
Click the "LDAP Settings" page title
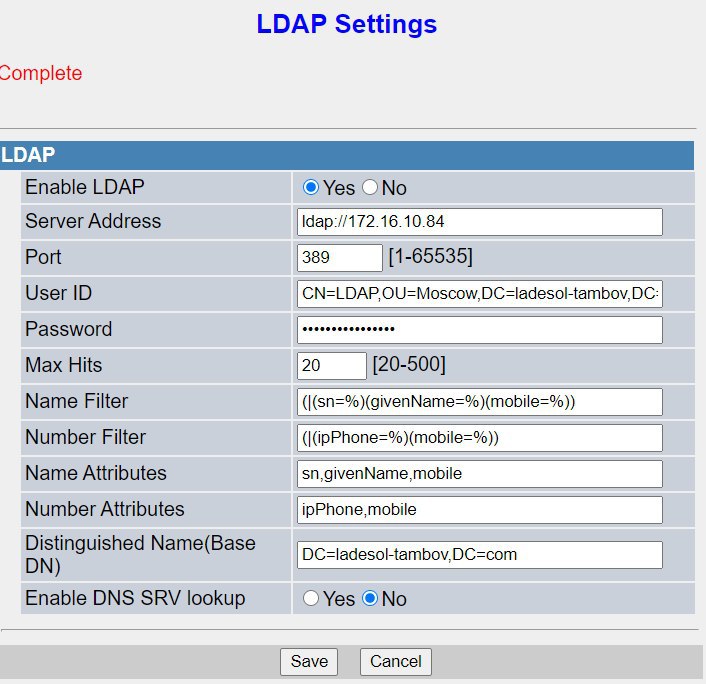[x=346, y=24]
